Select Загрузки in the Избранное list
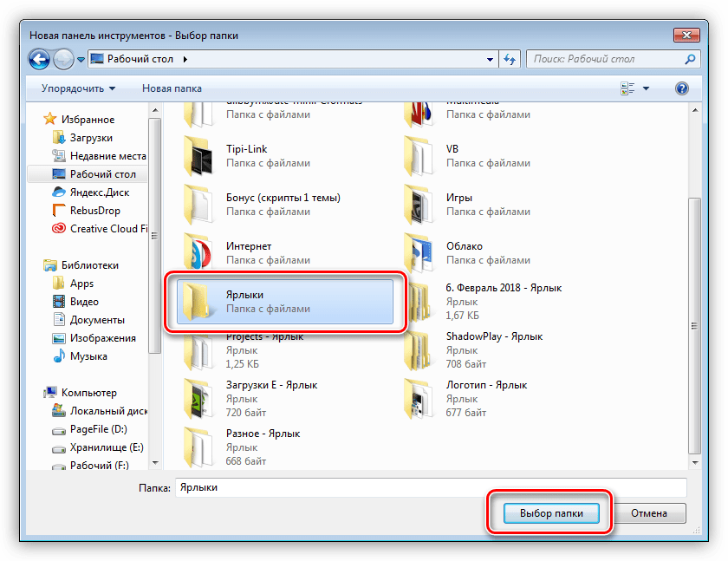Screen dimensions: 728x561 [x=91, y=138]
